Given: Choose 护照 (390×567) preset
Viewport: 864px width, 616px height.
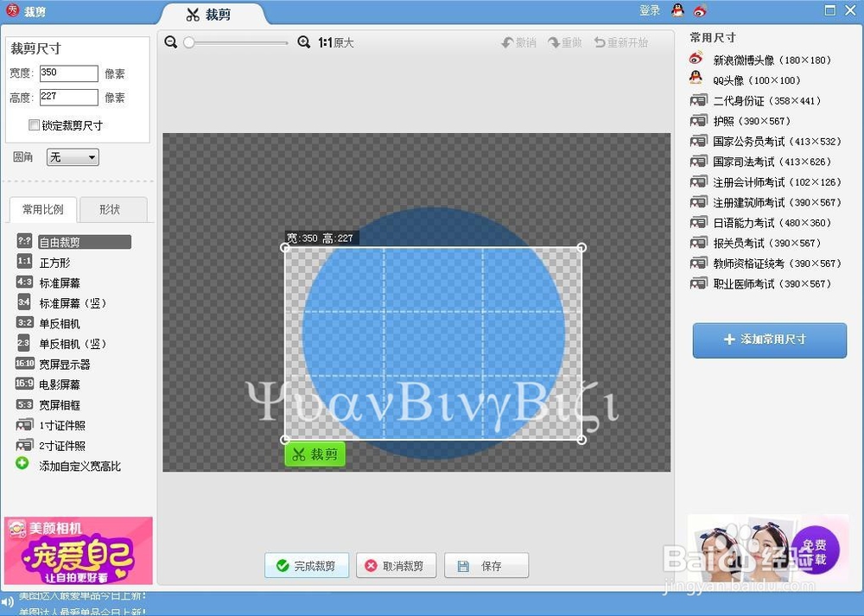Looking at the screenshot, I should (x=740, y=121).
